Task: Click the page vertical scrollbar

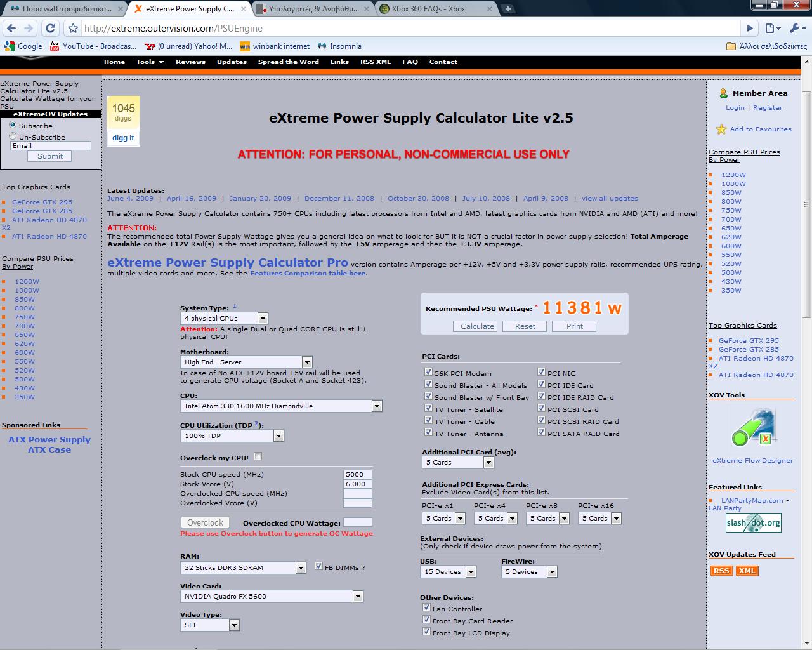Action: (806, 204)
